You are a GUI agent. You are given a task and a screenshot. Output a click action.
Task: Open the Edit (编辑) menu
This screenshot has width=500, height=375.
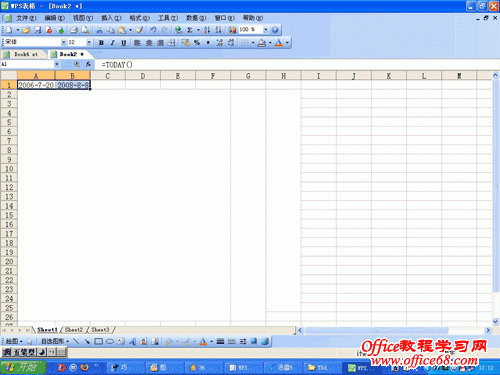point(55,18)
